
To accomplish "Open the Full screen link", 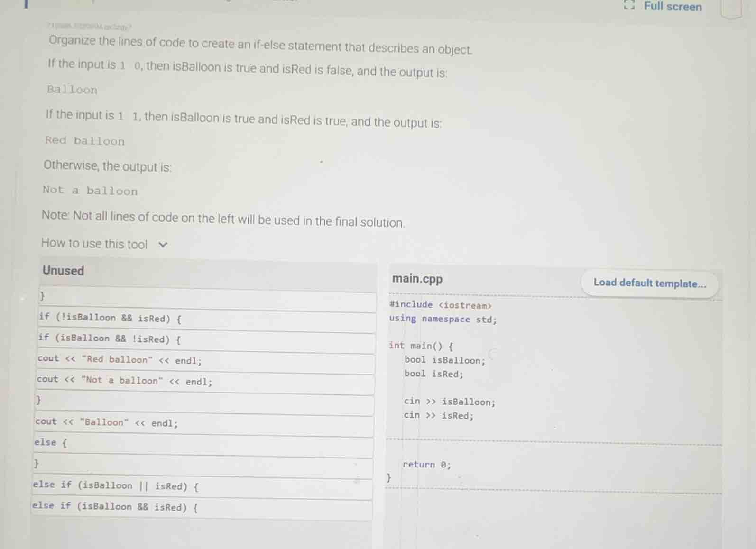I will pyautogui.click(x=673, y=6).
